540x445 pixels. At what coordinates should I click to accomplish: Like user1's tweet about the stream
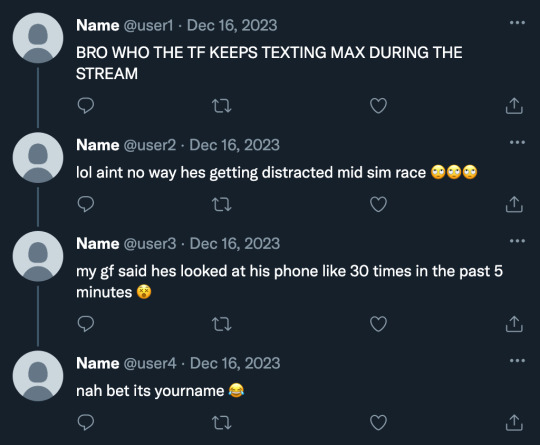coord(378,106)
